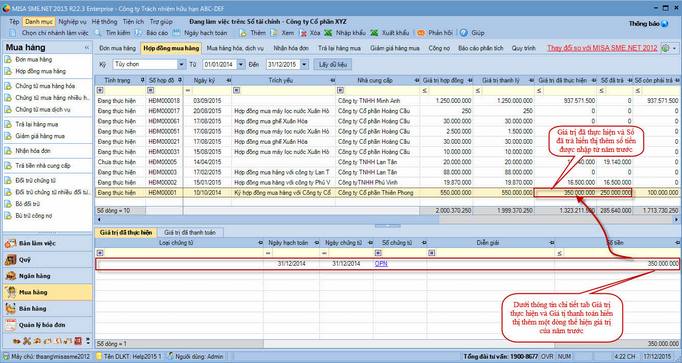Switch to the Mua hàng hóa, dịch vụ tab
This screenshot has height=363, width=682.
235,48
